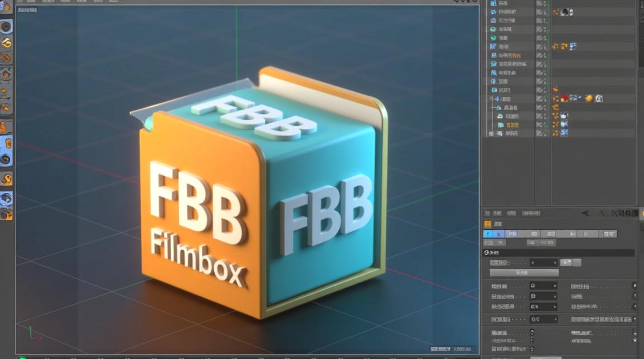
Task: Collapse the dark section header in attributes panel
Action: tap(558, 252)
